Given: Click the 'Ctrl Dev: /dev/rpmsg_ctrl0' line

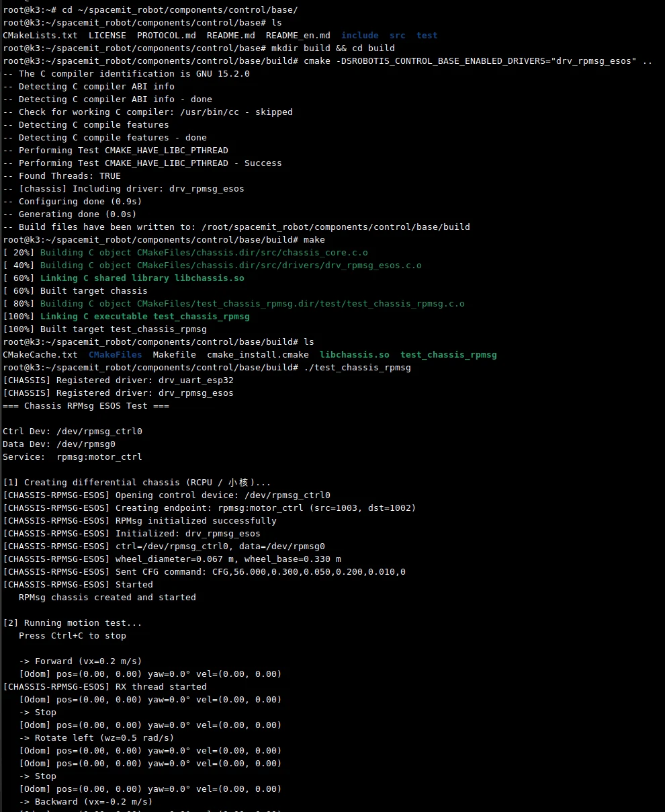Looking at the screenshot, I should pyautogui.click(x=72, y=431).
